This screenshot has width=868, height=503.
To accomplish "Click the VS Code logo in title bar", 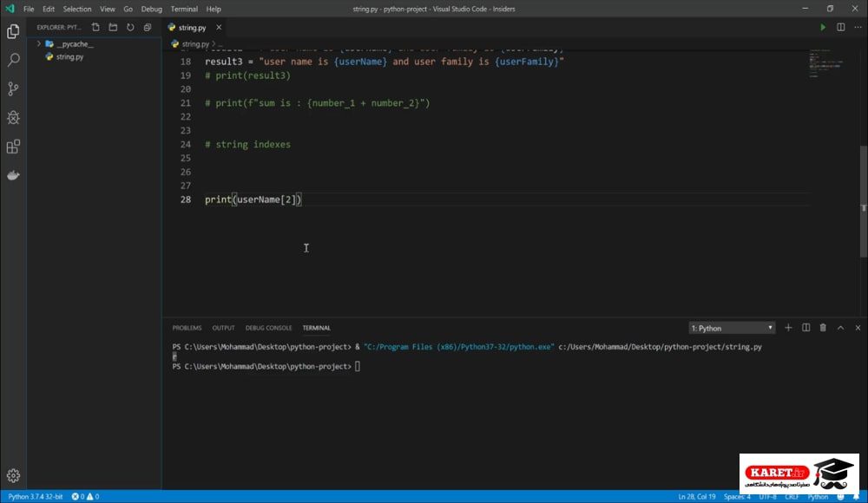I will tap(10, 9).
